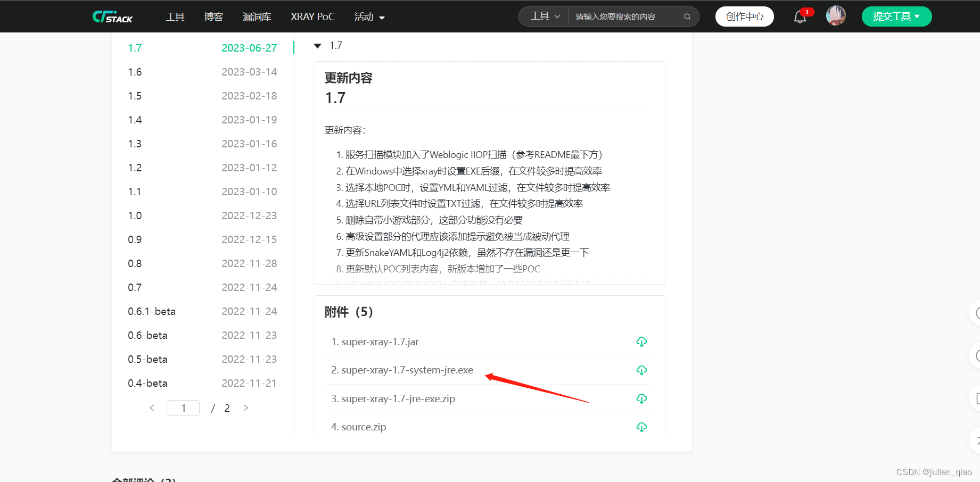Select version 1.5 dated 2023-02-18

tap(202, 96)
